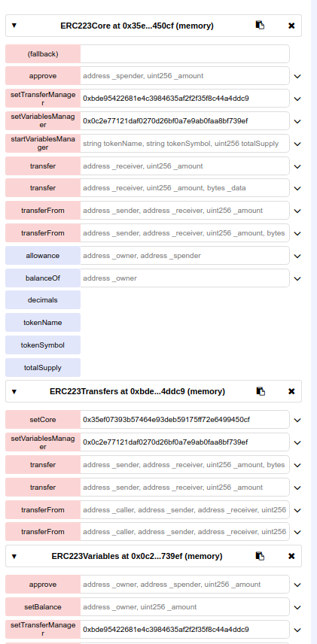This screenshot has width=317, height=644.
Task: Call the decimals function
Action: click(x=43, y=300)
